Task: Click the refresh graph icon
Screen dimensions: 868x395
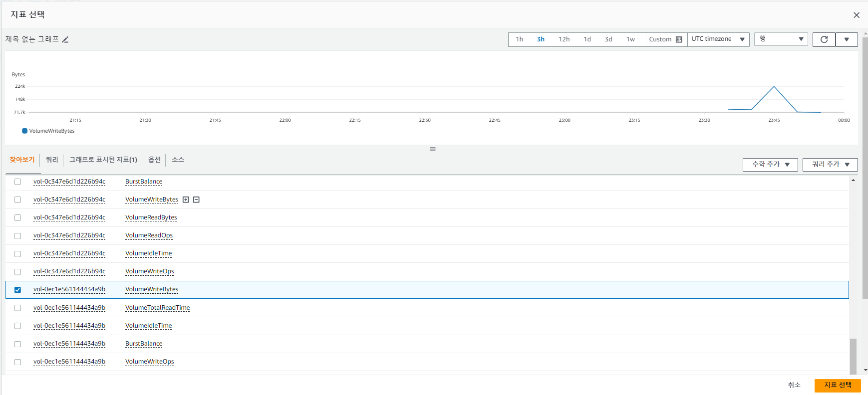Action: [x=824, y=39]
